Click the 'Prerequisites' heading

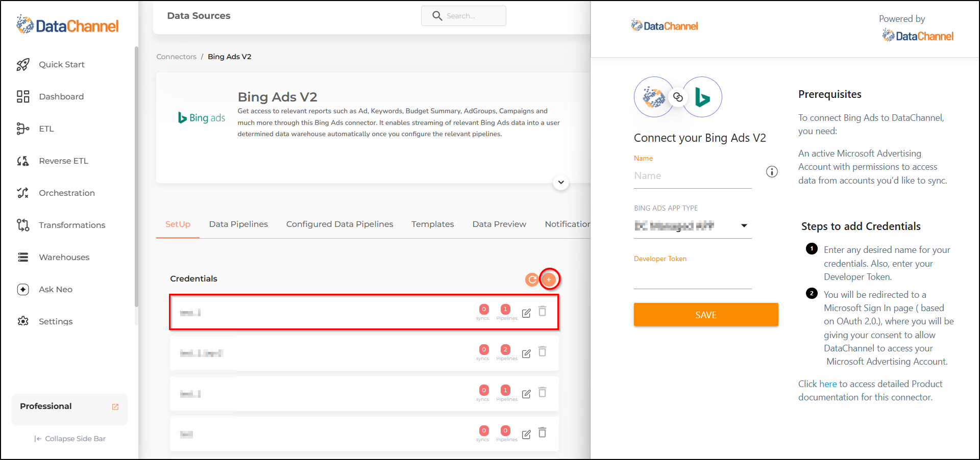click(x=830, y=94)
